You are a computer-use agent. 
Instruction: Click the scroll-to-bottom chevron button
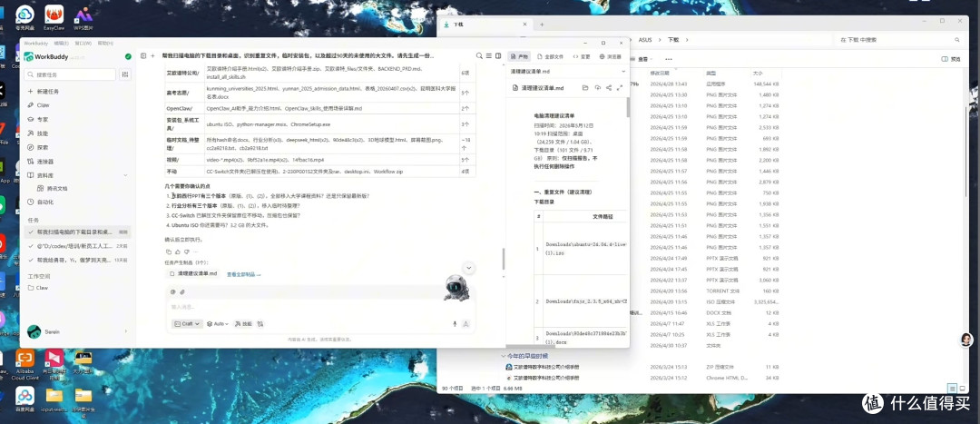[469, 268]
